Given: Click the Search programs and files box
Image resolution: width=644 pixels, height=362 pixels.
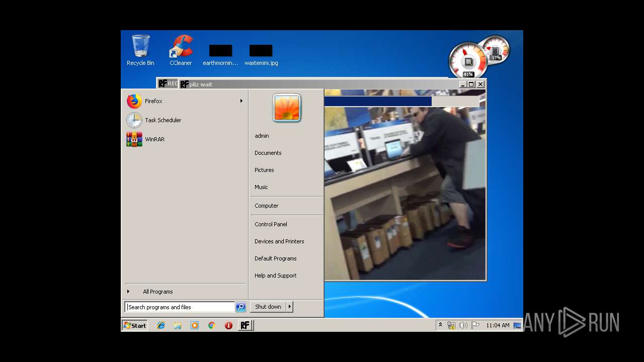Looking at the screenshot, I should 180,307.
